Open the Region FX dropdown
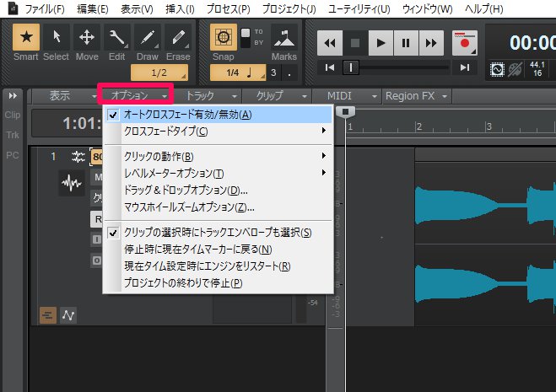Screen dimensions: 556x392 pos(416,96)
